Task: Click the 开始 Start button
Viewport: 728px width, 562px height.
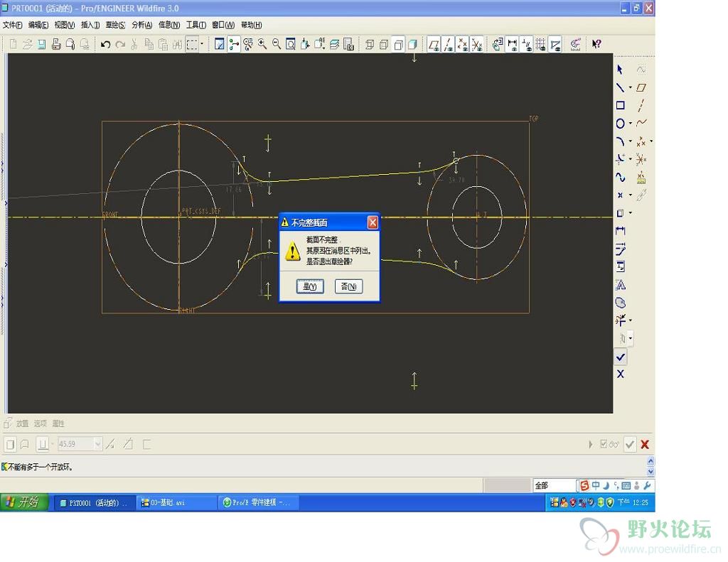Action: tap(23, 502)
